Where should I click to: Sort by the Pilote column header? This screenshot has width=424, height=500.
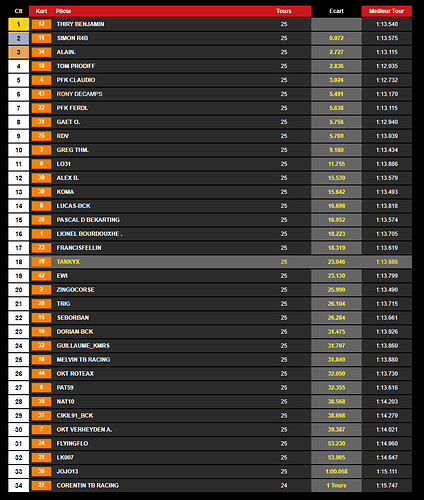click(63, 11)
